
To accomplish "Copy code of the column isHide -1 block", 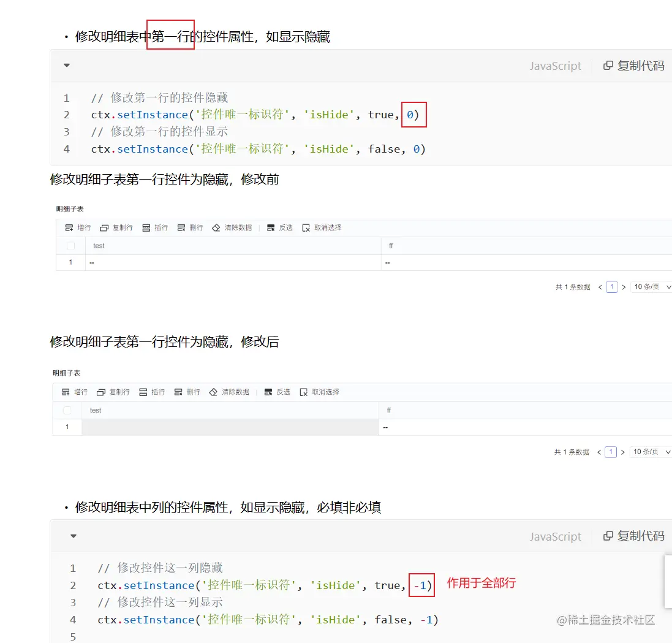I will click(x=634, y=536).
